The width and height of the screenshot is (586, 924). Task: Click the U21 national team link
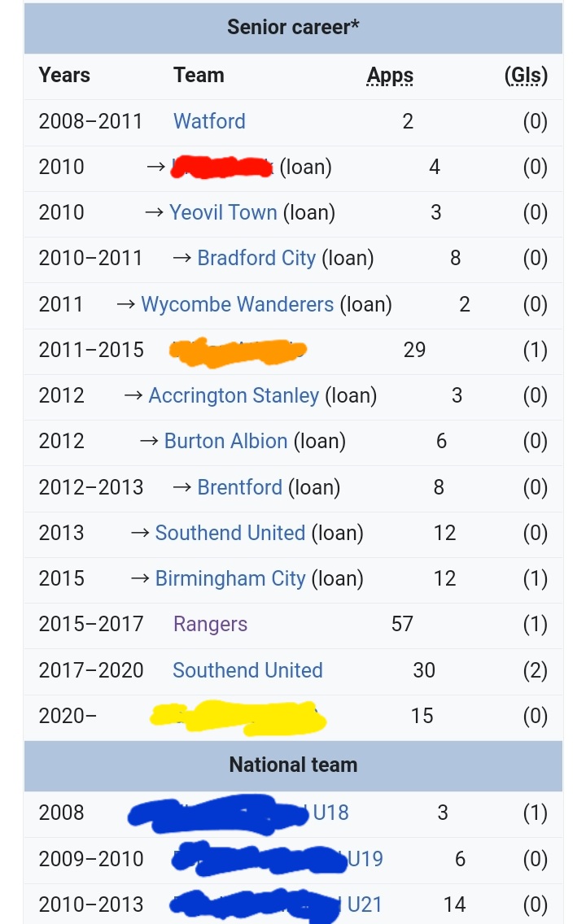[365, 904]
